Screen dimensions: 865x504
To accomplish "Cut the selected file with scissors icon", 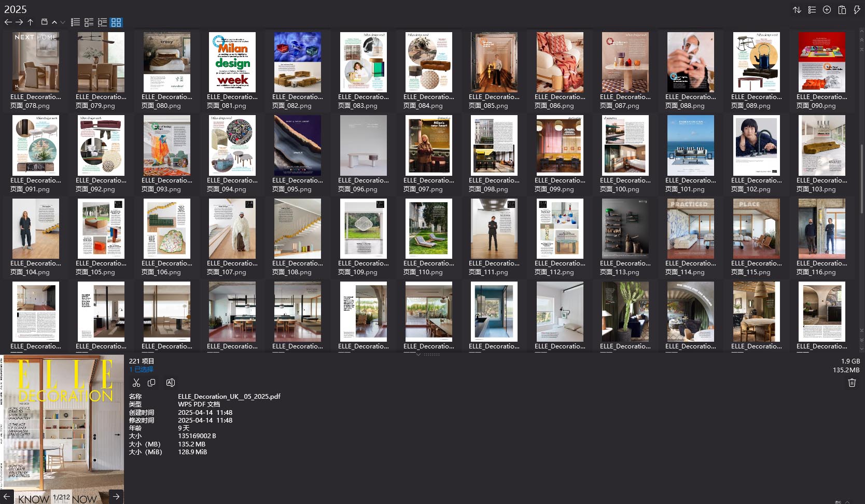I will click(x=136, y=383).
